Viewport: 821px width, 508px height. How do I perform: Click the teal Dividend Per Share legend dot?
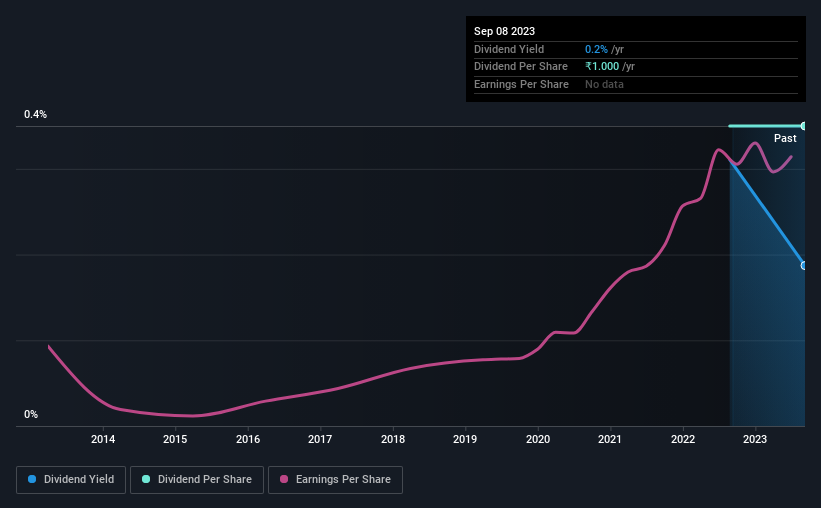tap(146, 479)
